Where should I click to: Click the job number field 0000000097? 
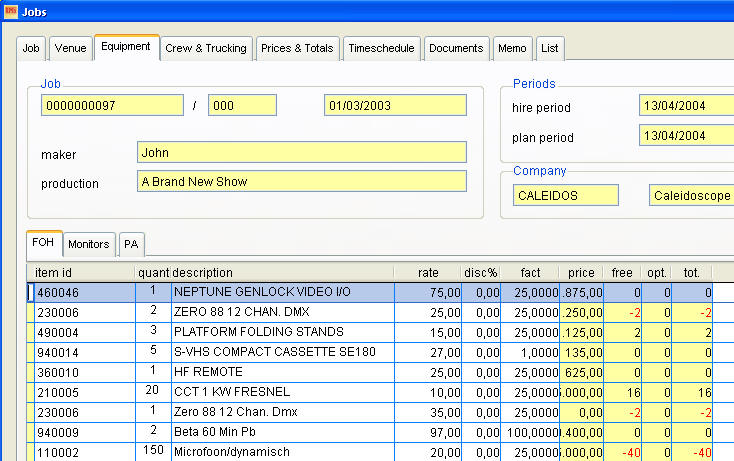coord(112,105)
